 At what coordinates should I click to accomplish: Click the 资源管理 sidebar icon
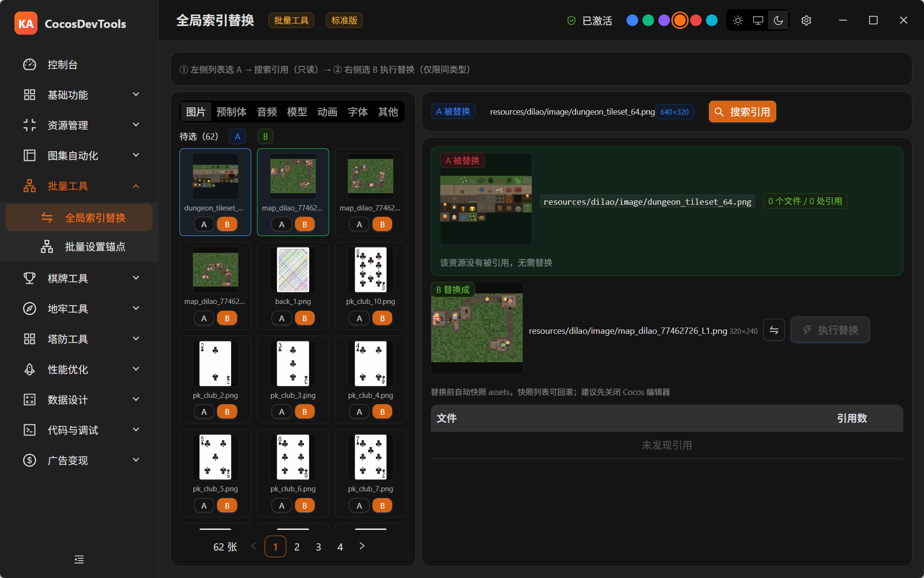tap(30, 125)
